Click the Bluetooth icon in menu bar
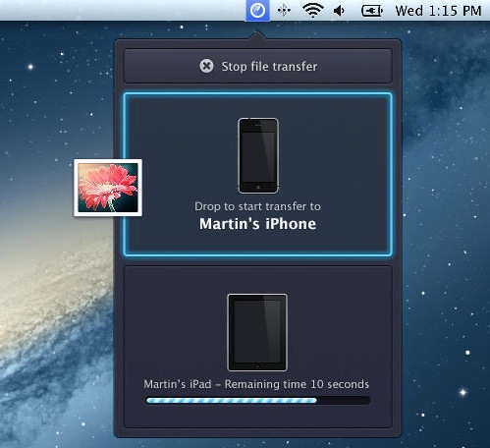Screen dimensions: 490x448 point(284,11)
